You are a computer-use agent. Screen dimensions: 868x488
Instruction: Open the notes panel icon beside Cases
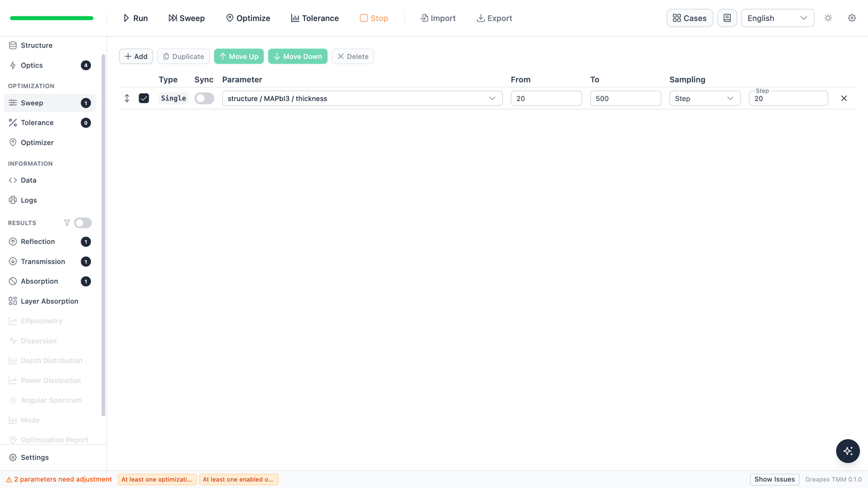(727, 18)
